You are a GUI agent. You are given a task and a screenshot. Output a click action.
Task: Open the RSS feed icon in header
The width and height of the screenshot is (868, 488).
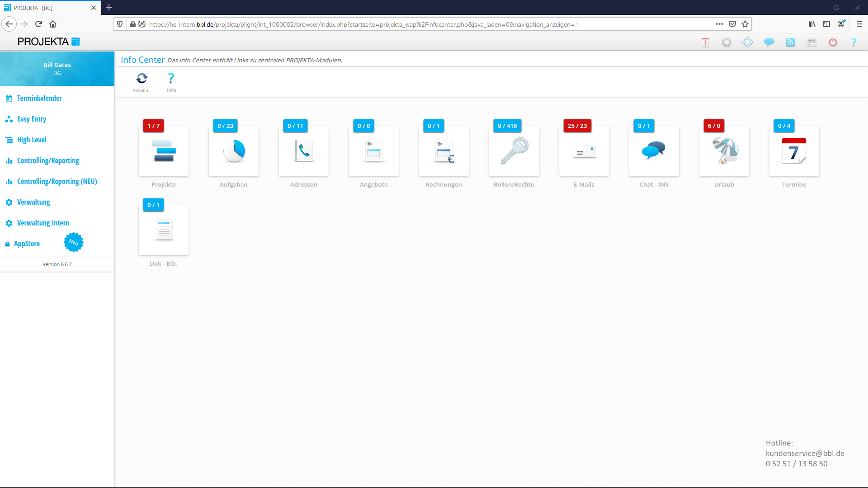[x=790, y=42]
